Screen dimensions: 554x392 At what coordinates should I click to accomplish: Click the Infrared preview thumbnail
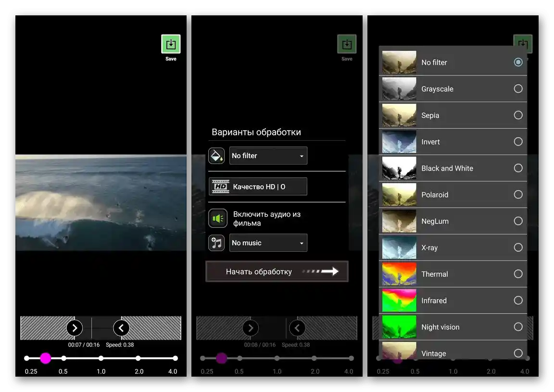399,300
